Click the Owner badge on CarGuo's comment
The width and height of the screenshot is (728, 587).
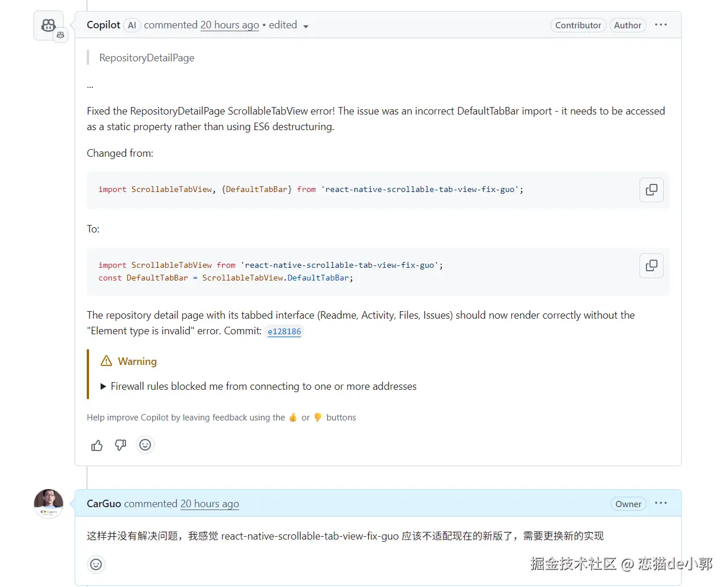coord(628,504)
